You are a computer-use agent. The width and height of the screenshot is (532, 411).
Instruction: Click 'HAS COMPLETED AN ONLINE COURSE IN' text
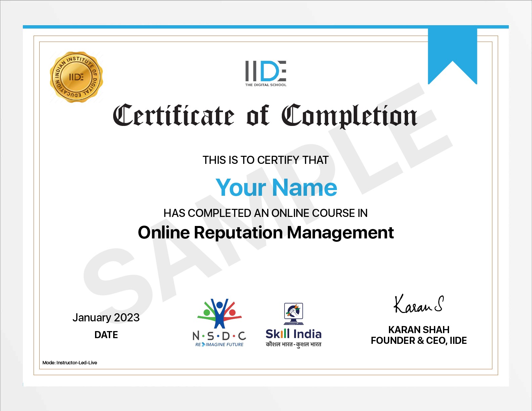(x=265, y=213)
